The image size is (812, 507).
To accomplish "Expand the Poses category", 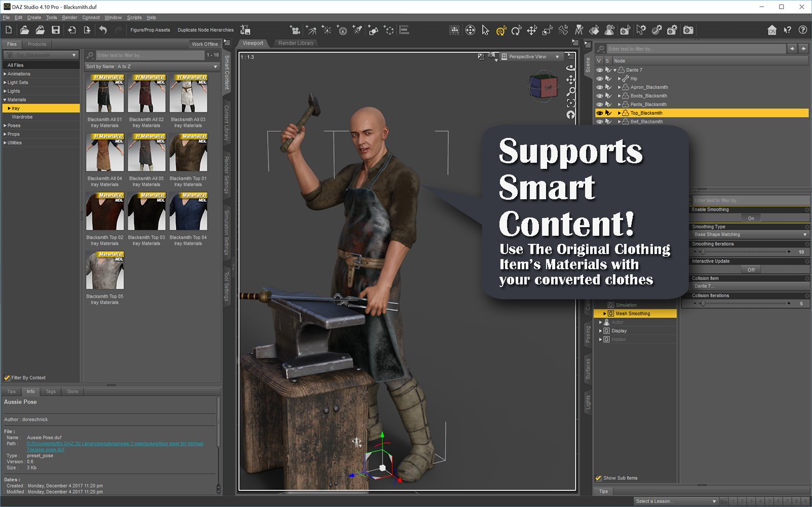I will (x=5, y=126).
